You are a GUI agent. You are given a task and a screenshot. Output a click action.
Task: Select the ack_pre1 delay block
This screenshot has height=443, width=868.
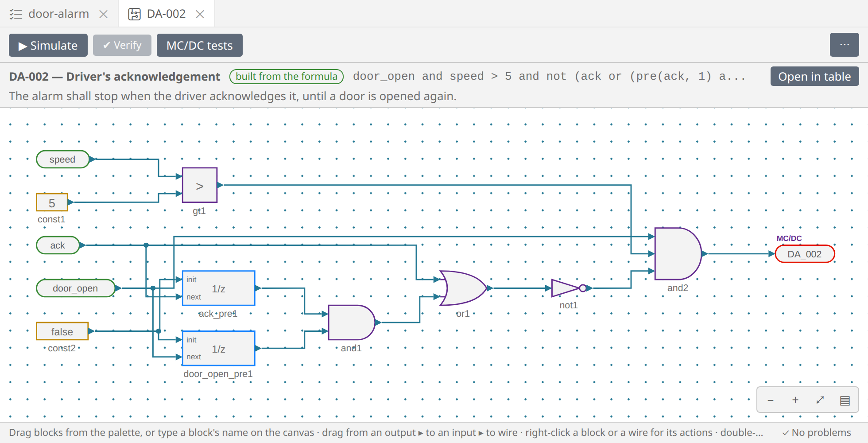[x=219, y=288]
